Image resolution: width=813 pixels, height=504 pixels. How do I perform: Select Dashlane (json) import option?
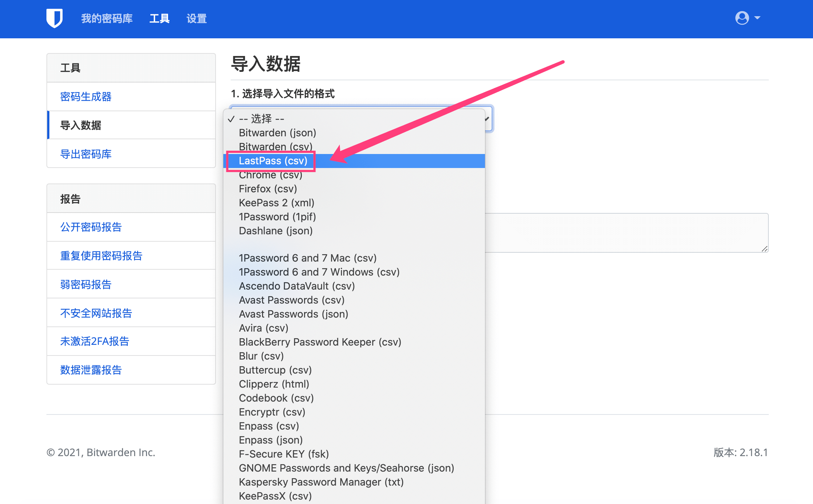coord(276,231)
